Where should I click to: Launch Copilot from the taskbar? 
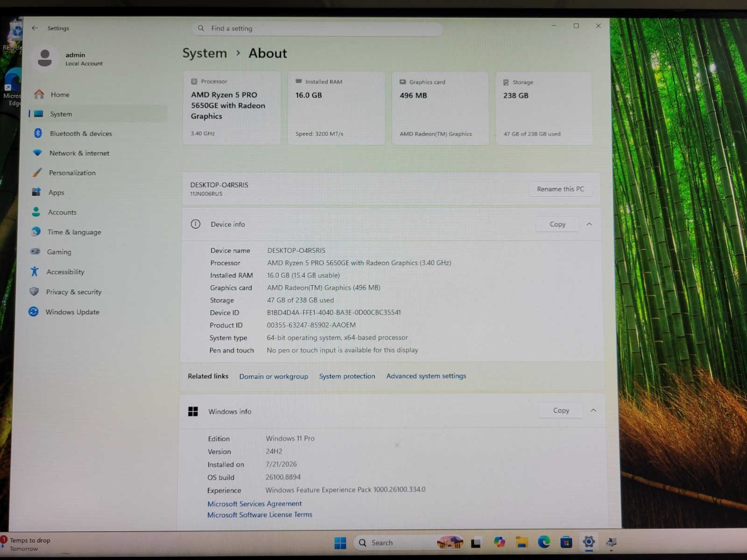500,542
